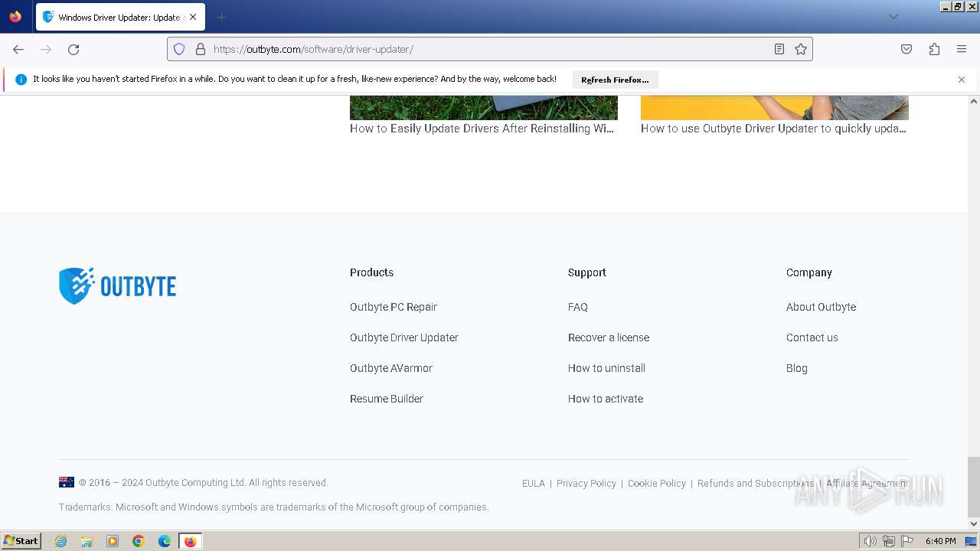Close the Windows Driver Updater tab

(x=193, y=17)
